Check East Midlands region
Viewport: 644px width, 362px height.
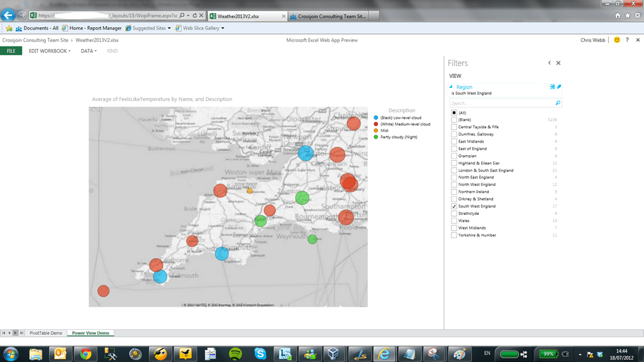454,141
